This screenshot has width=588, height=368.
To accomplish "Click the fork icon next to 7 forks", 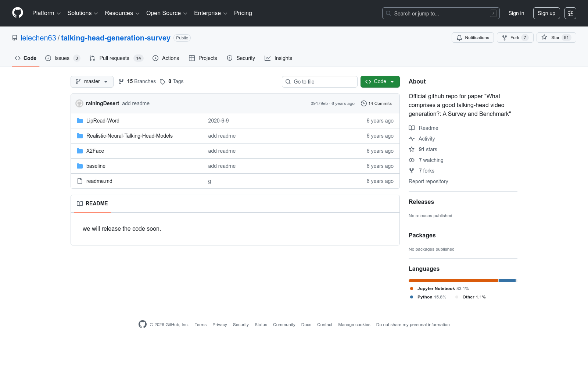I will pos(412,171).
